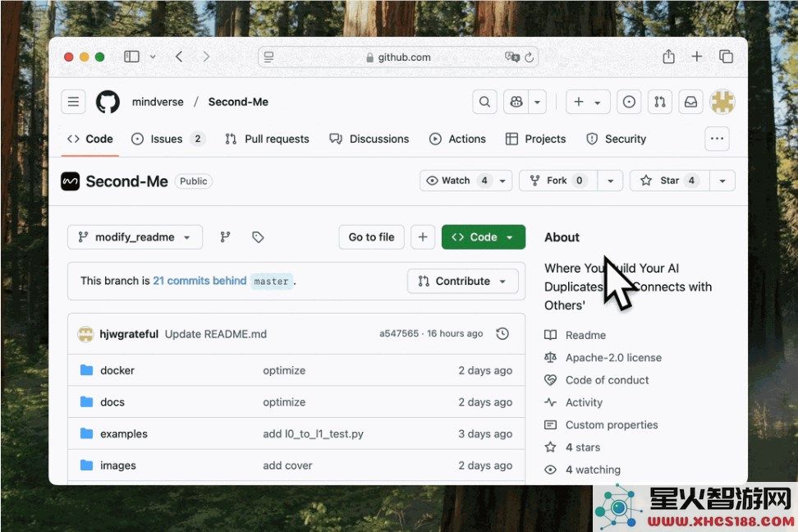Open commit a547565 hash link

pos(399,333)
